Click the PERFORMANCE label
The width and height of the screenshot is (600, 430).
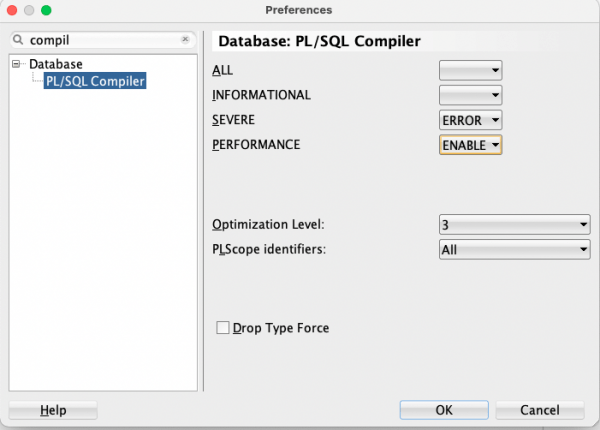point(256,145)
